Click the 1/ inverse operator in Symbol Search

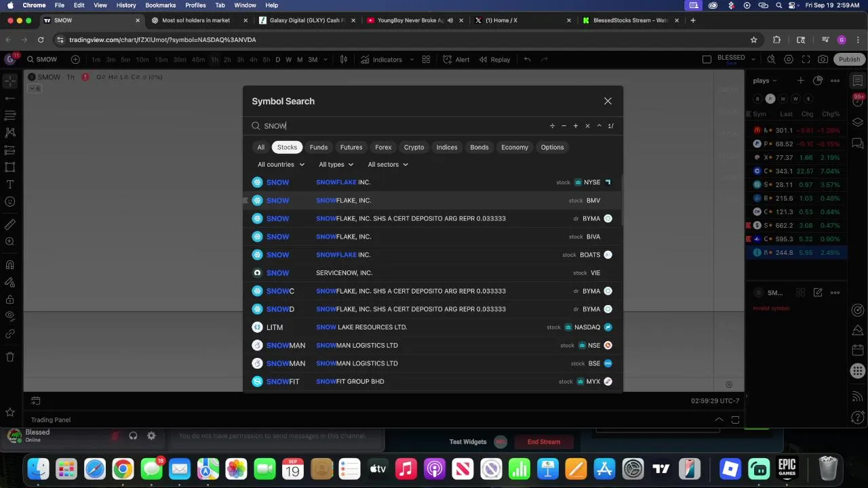point(611,126)
